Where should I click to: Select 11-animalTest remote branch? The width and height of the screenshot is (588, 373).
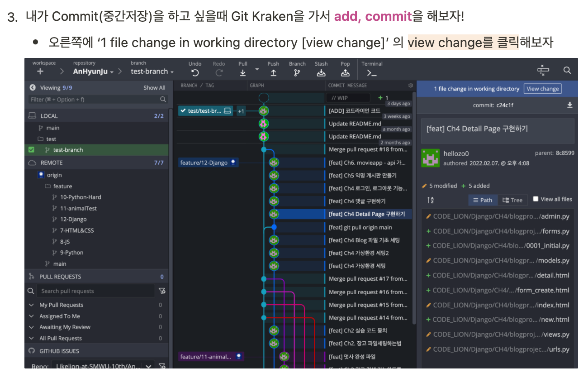(78, 208)
